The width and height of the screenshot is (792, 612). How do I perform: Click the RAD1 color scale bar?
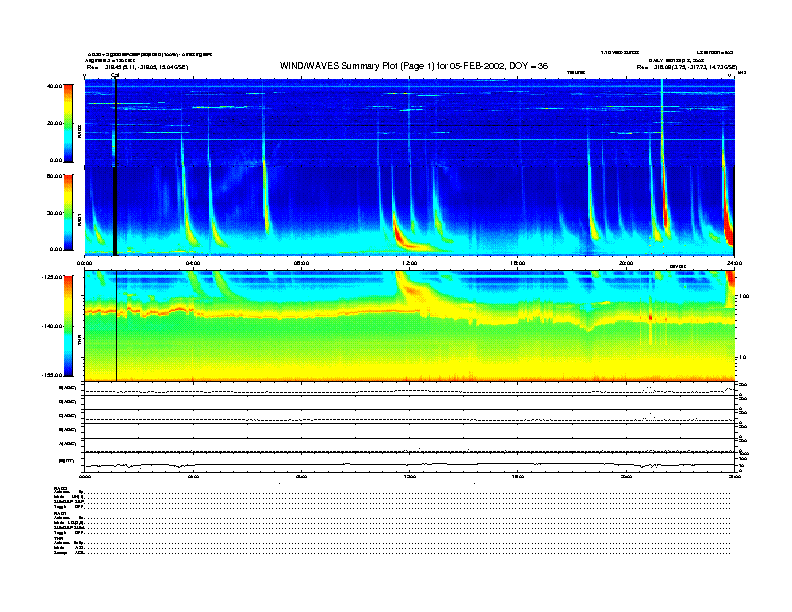[68, 212]
